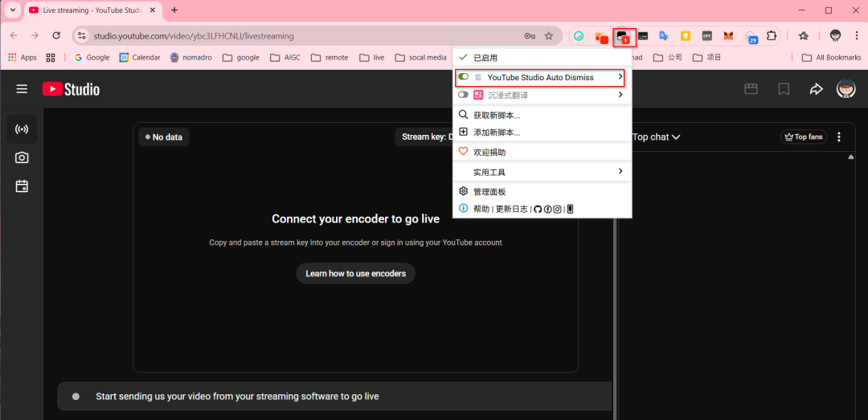Open the tab search dropdown arrow
868x420 pixels.
pos(11,10)
